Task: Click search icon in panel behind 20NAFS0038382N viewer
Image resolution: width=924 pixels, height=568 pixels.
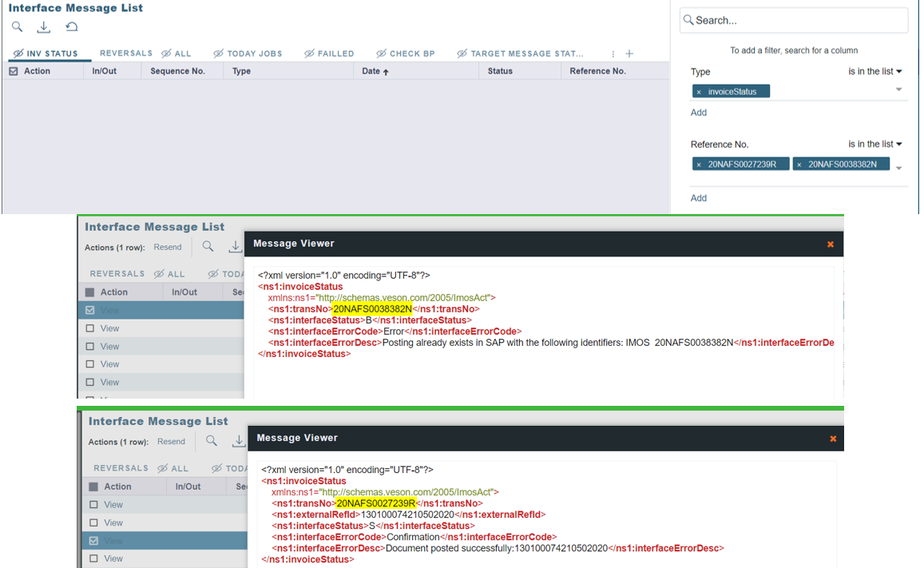Action: (x=208, y=246)
